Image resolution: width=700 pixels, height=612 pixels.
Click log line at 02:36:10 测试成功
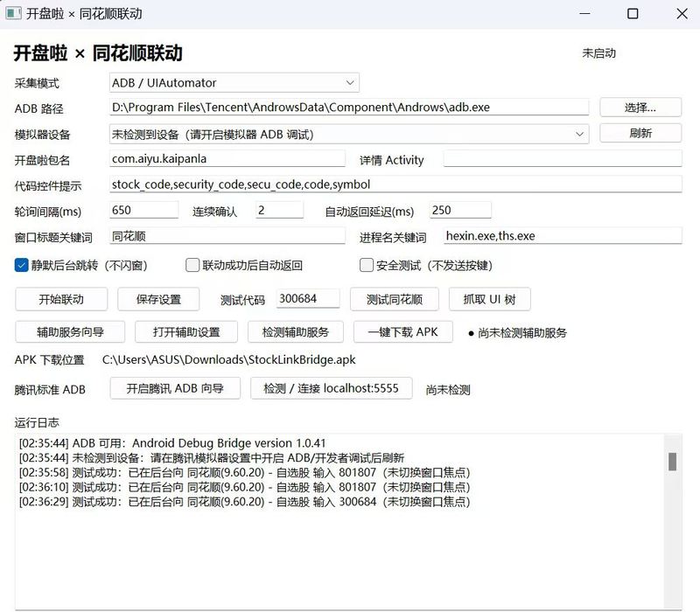[x=245, y=487]
